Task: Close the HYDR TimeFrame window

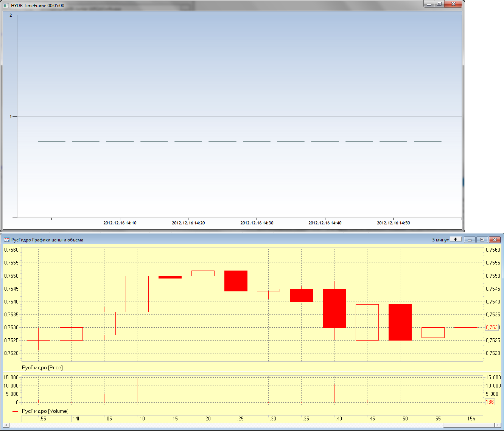Action: pos(453,4)
